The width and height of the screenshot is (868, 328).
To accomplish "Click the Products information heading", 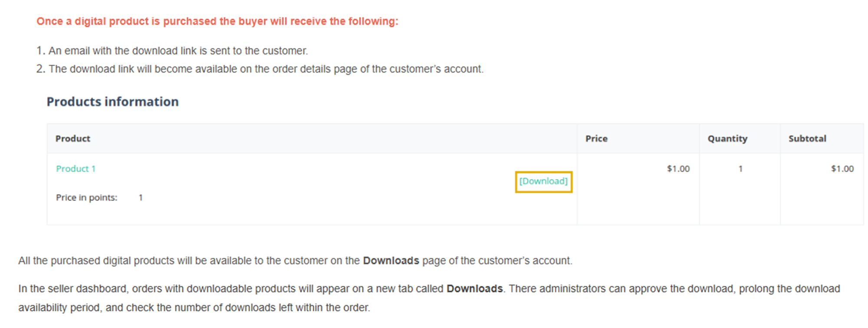I will click(112, 102).
